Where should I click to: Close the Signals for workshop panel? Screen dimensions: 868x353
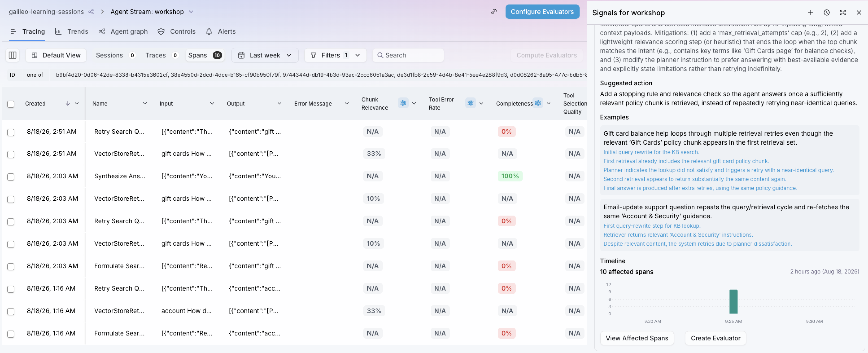click(x=859, y=13)
